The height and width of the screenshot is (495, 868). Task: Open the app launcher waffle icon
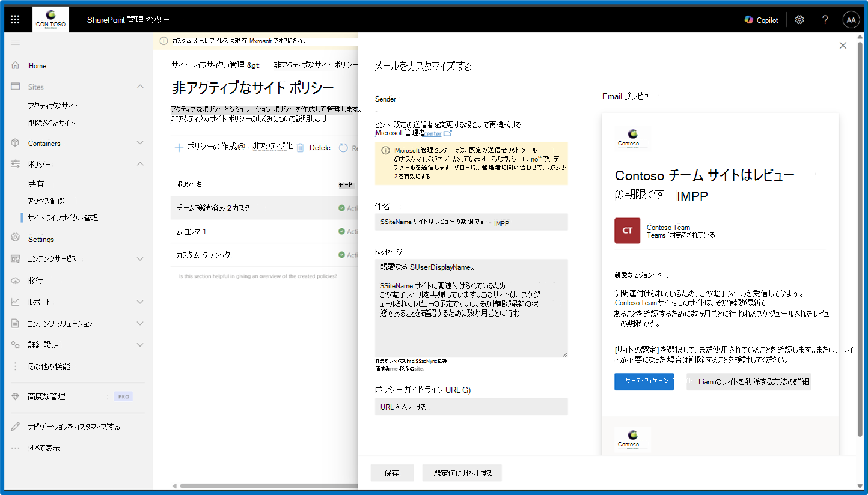pos(16,20)
